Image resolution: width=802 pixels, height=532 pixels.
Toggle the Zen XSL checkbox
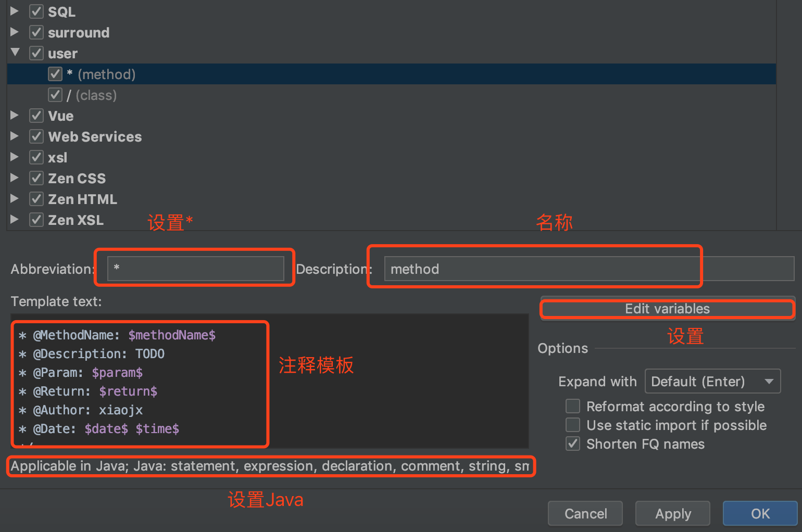click(36, 220)
